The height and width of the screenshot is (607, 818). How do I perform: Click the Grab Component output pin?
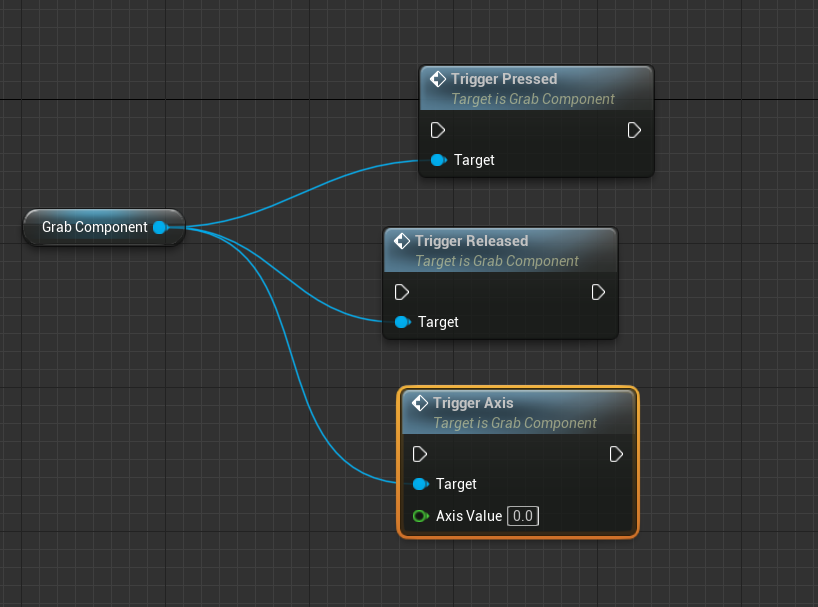click(x=161, y=227)
